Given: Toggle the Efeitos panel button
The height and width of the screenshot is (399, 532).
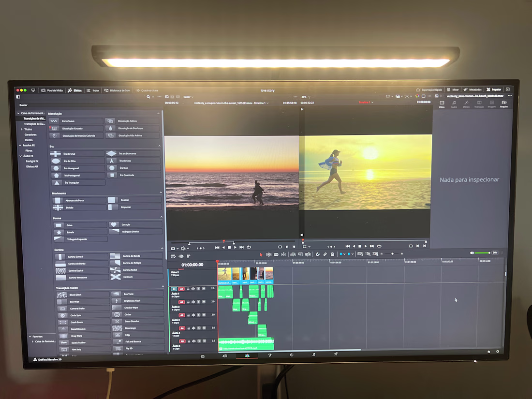Looking at the screenshot, I should click(x=74, y=90).
